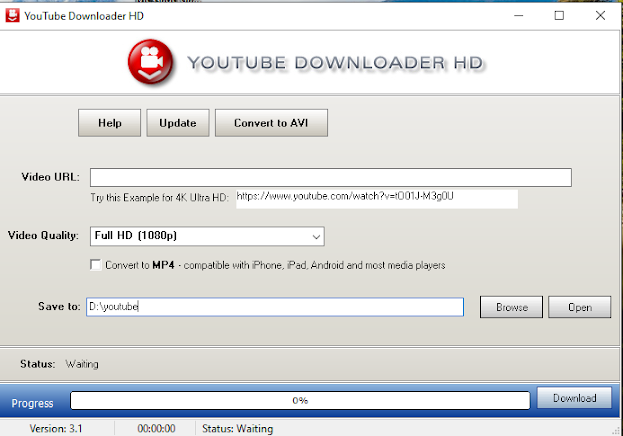Click Browse to choose save folder
The height and width of the screenshot is (436, 623).
click(x=511, y=307)
